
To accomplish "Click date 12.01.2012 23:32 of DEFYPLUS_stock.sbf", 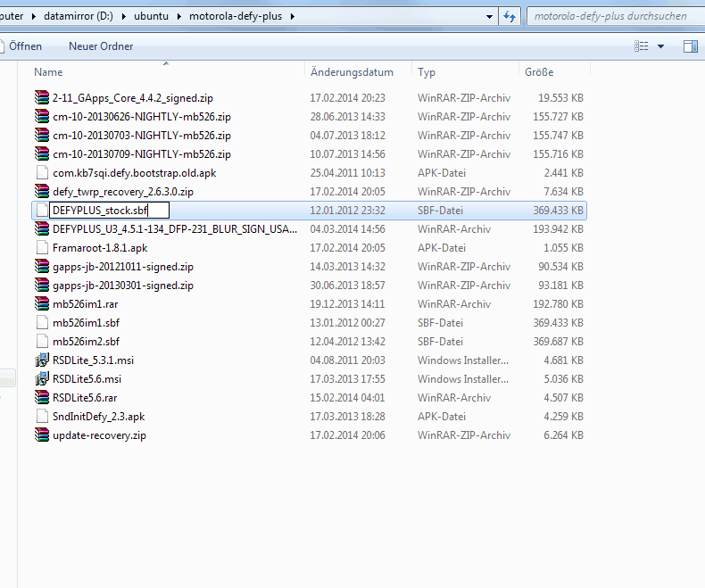I will click(x=347, y=211).
